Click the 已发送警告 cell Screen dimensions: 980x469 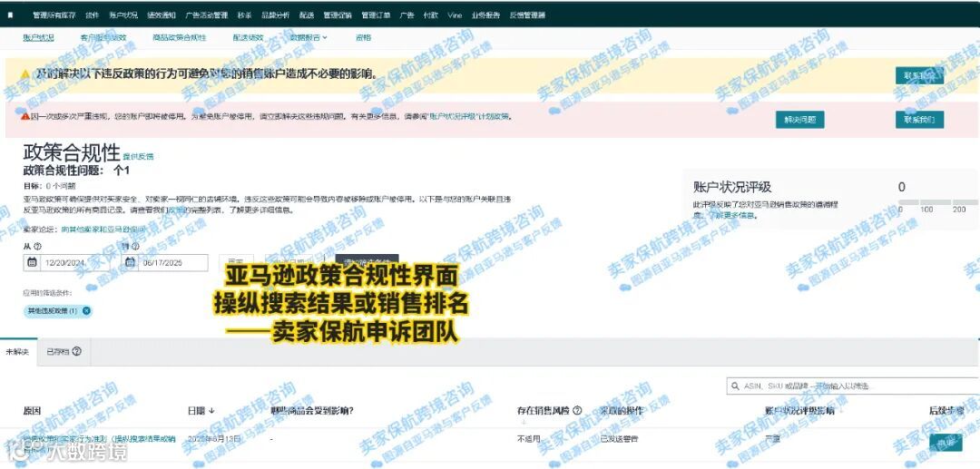[618, 439]
